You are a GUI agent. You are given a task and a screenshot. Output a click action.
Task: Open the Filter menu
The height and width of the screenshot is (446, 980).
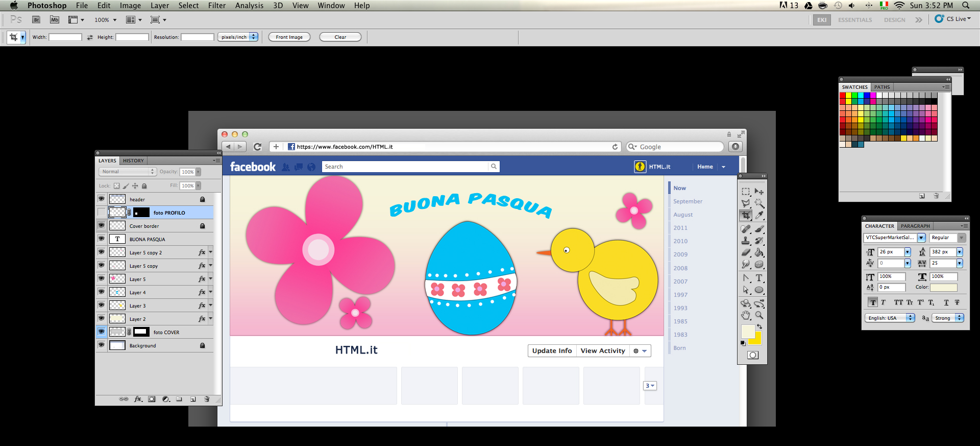tap(217, 6)
